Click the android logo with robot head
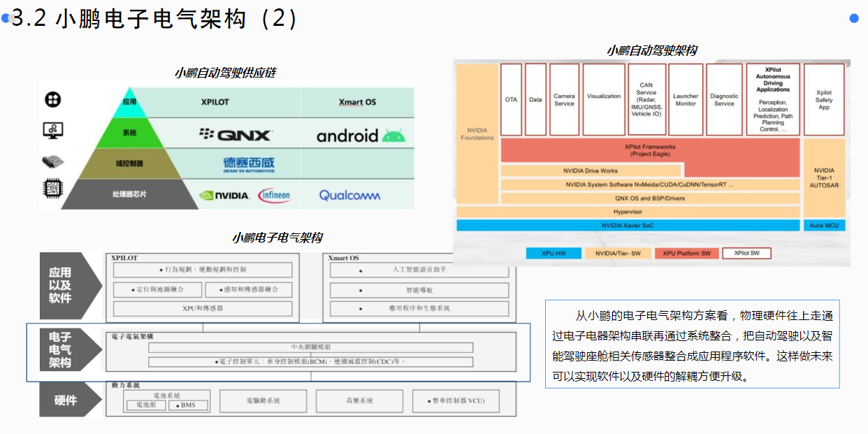Image resolution: width=868 pixels, height=434 pixels. tap(361, 135)
